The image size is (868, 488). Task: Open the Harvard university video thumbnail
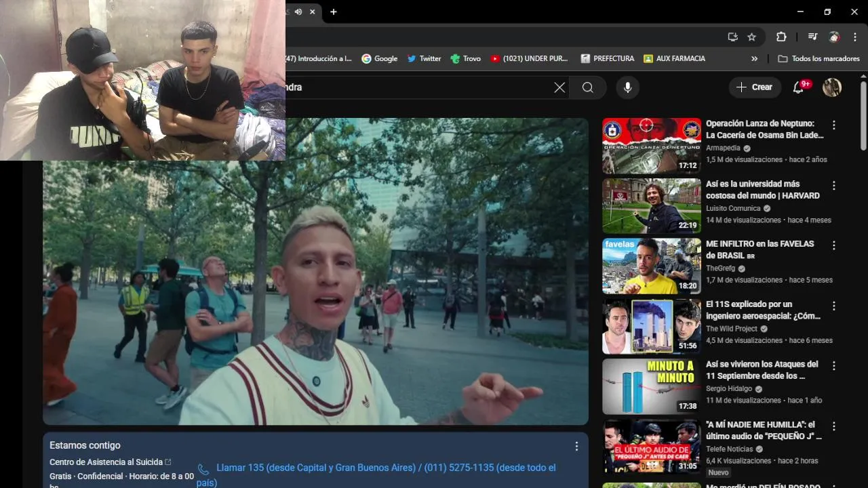coord(652,206)
